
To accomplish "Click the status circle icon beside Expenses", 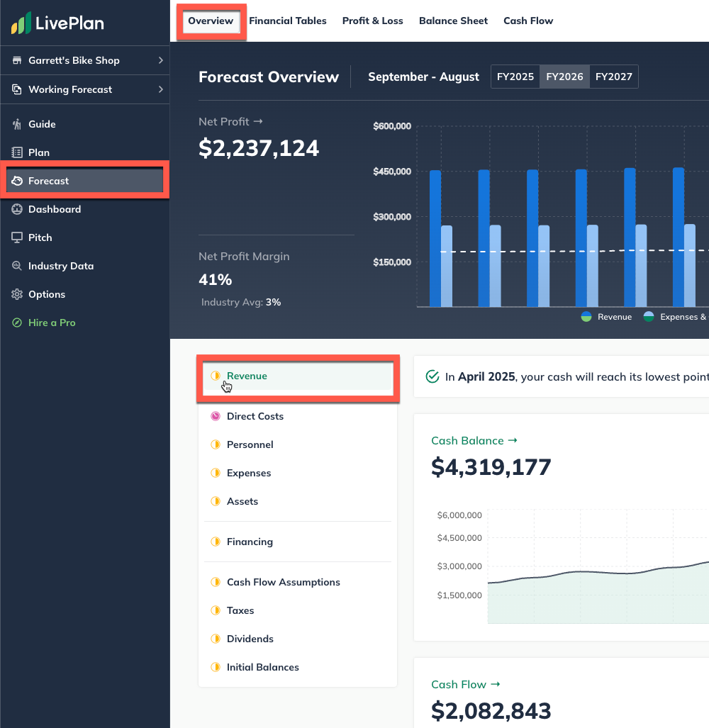I will click(216, 473).
